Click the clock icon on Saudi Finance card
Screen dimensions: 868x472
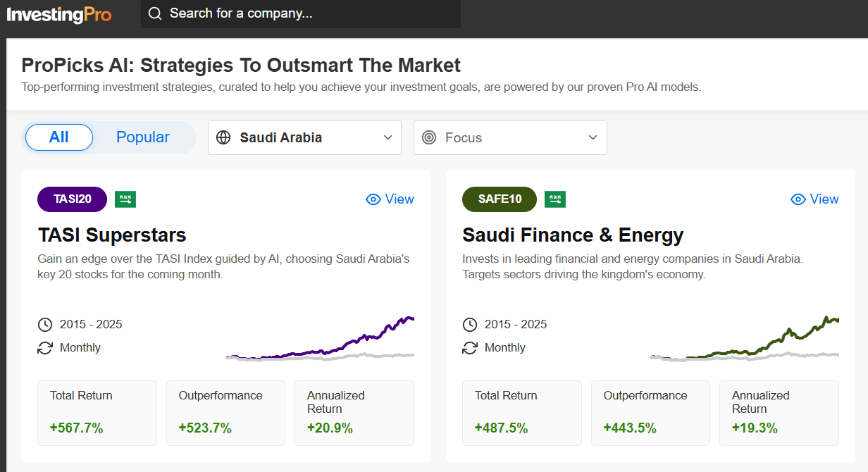tap(470, 324)
